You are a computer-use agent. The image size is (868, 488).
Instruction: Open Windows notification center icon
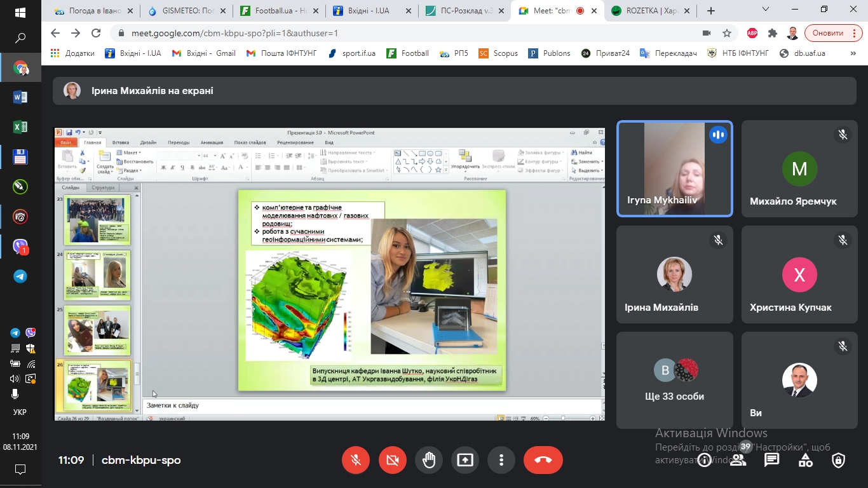point(20,470)
